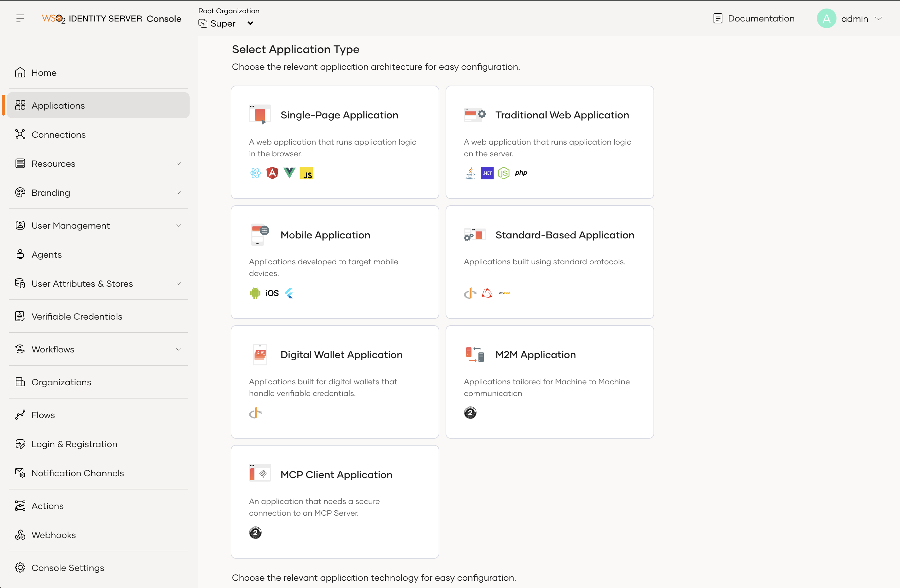The width and height of the screenshot is (900, 588).
Task: Click the User Attributes & Stores database icon
Action: pyautogui.click(x=20, y=283)
